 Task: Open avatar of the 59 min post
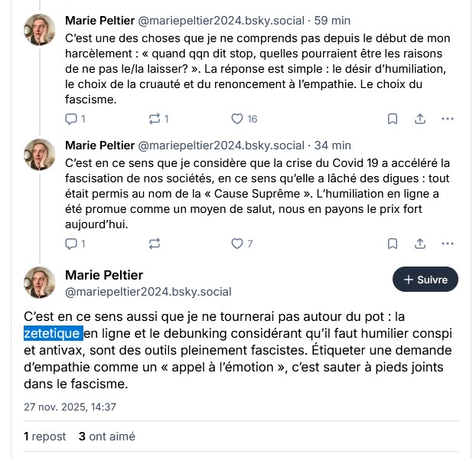coord(40,30)
